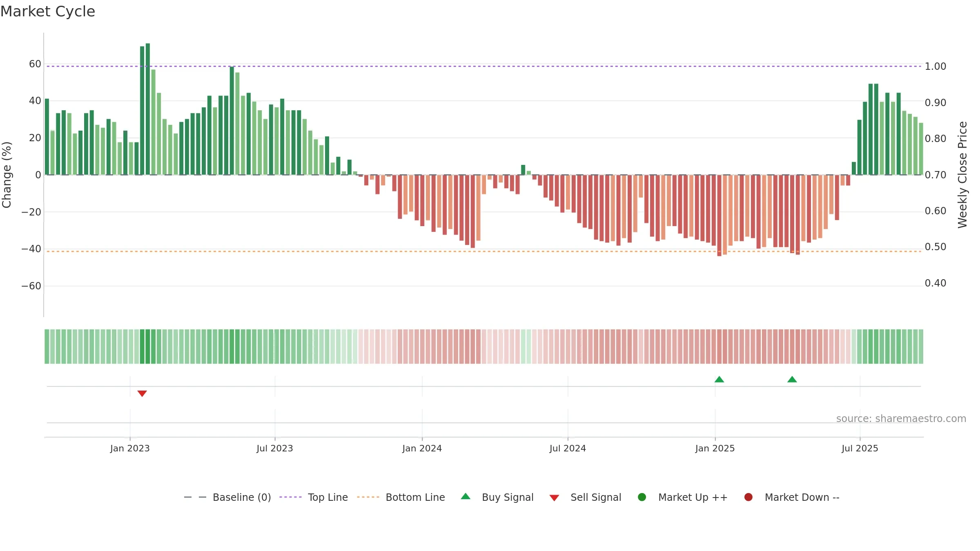Screen dimensions: 980x551
Task: Click the green Market Up circle icon
Action: [642, 497]
